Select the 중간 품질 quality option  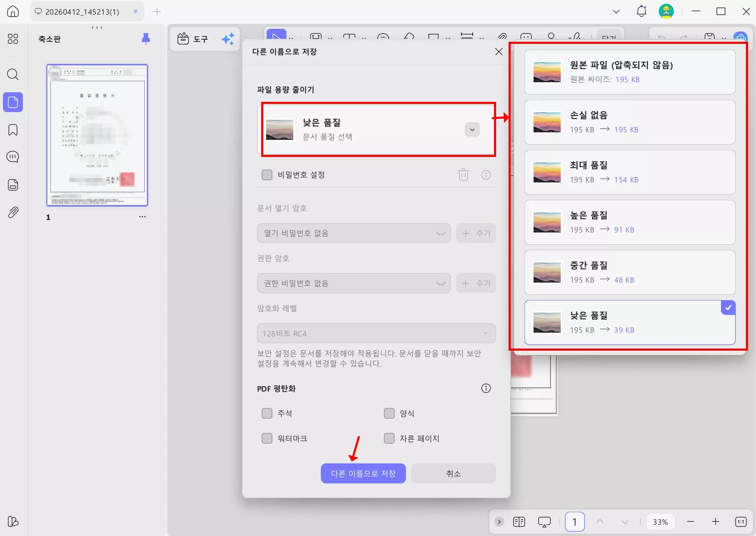630,272
